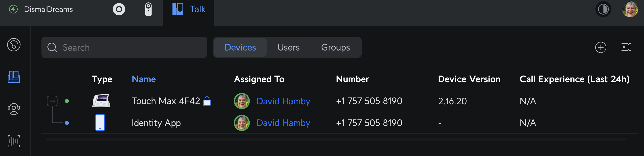Click the add device plus icon
This screenshot has height=156, width=644.
point(601,47)
